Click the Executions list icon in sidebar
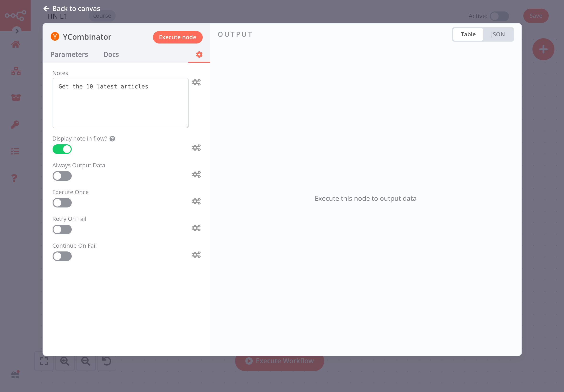The width and height of the screenshot is (564, 392). tap(15, 151)
